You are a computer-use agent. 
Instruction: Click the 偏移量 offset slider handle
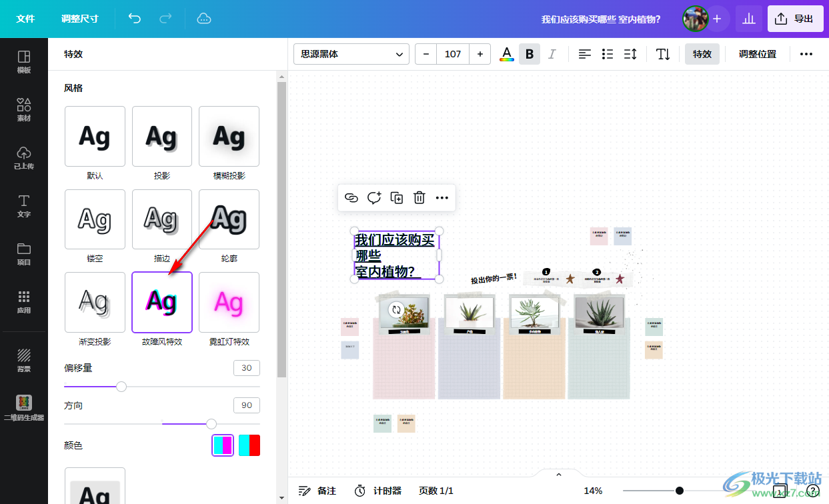click(121, 386)
